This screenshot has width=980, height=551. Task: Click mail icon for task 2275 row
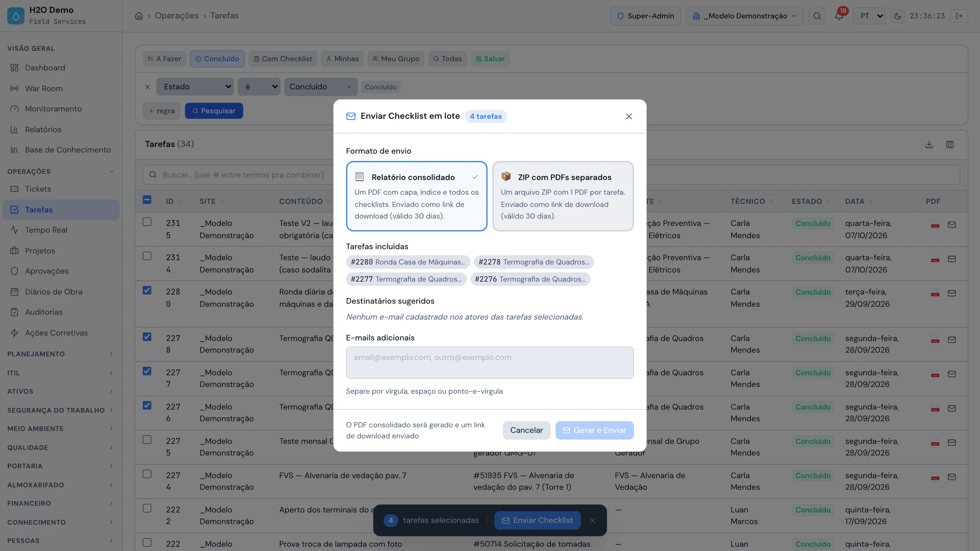coord(952,443)
